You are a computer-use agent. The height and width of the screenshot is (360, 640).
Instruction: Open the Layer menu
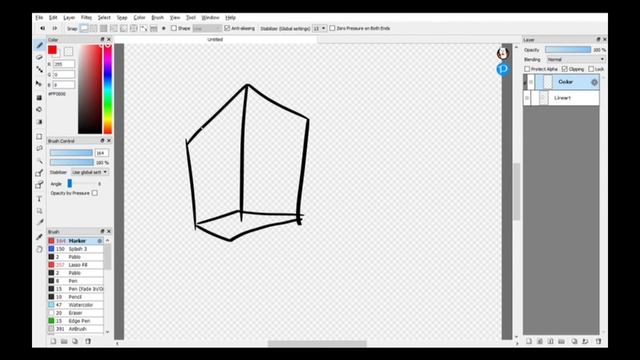tap(69, 18)
